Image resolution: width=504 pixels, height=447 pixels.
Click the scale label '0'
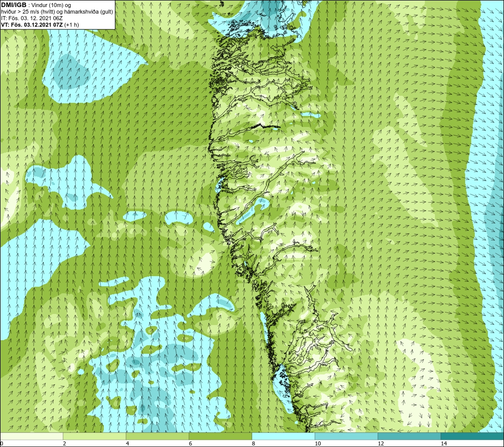[x=2, y=444]
